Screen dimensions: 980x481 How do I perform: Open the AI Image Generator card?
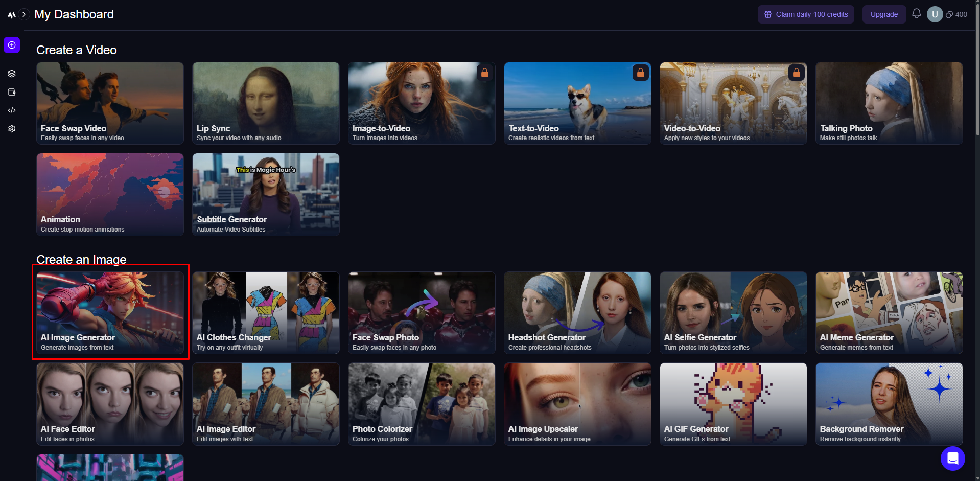[110, 313]
